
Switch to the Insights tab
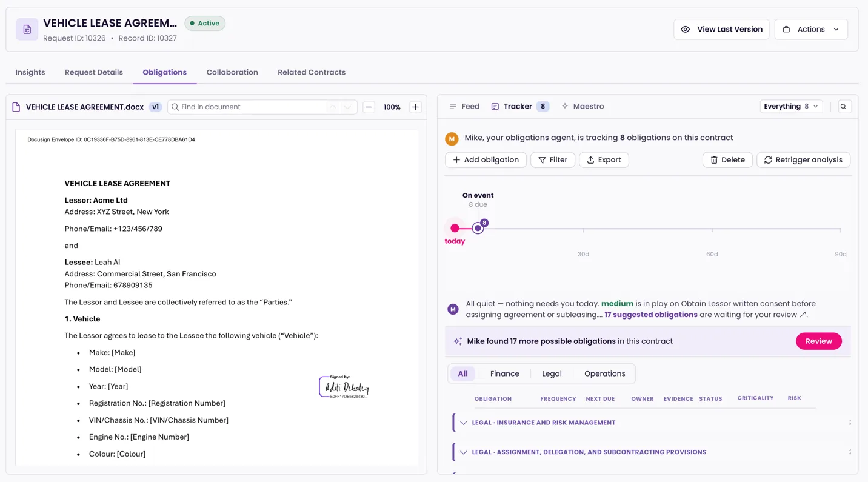pos(30,72)
